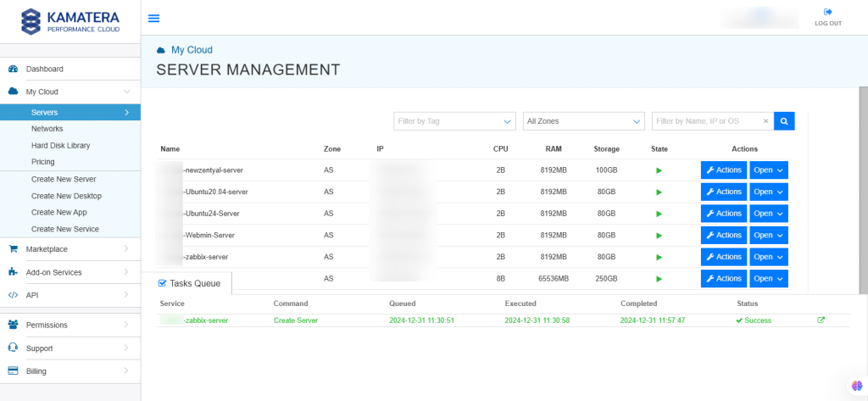Collapse the My Cloud sidebar section
This screenshot has height=401, width=868.
(x=127, y=92)
